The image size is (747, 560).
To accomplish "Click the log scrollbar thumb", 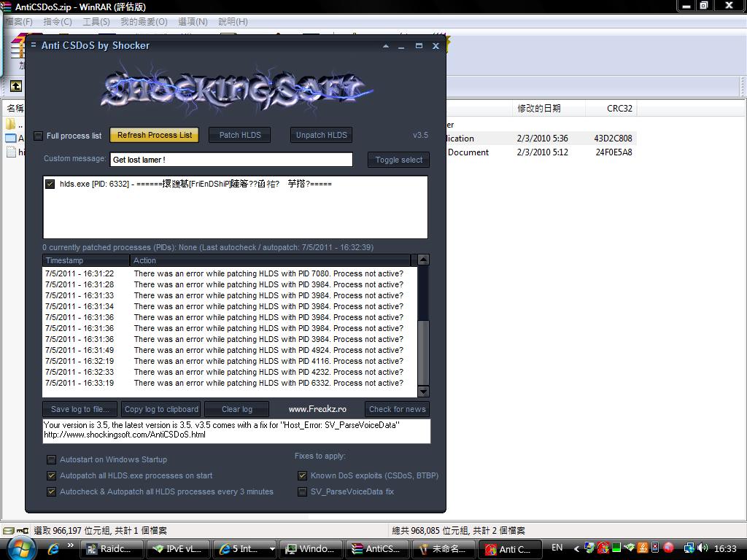I will click(423, 352).
